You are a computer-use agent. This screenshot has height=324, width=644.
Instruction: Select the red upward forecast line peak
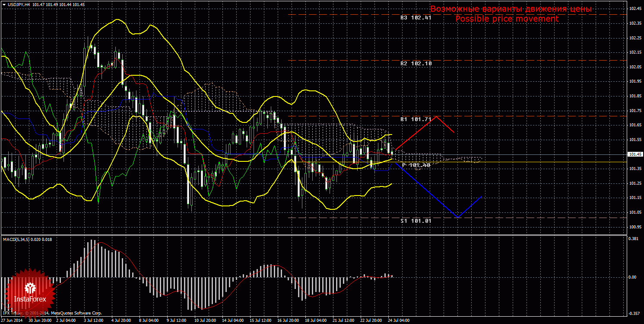click(437, 116)
